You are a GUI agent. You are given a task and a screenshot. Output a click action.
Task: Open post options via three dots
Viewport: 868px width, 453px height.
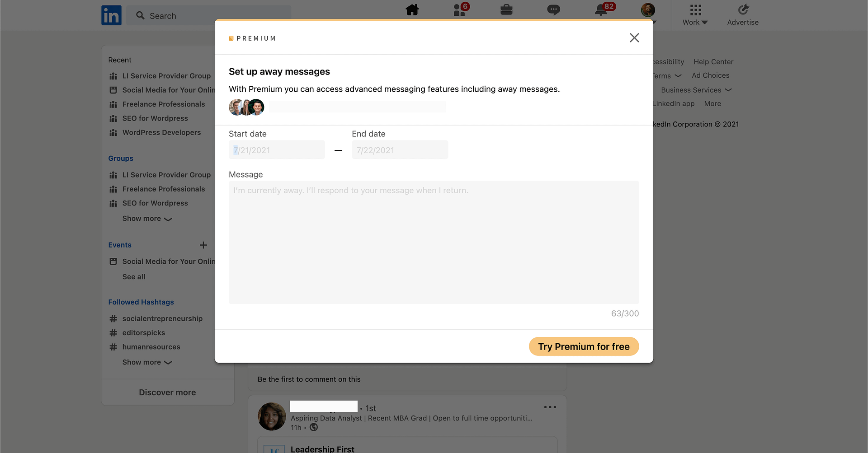click(550, 407)
